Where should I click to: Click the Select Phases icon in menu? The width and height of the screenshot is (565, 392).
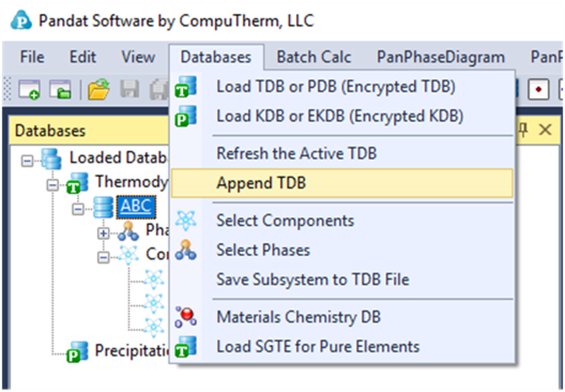pos(185,250)
